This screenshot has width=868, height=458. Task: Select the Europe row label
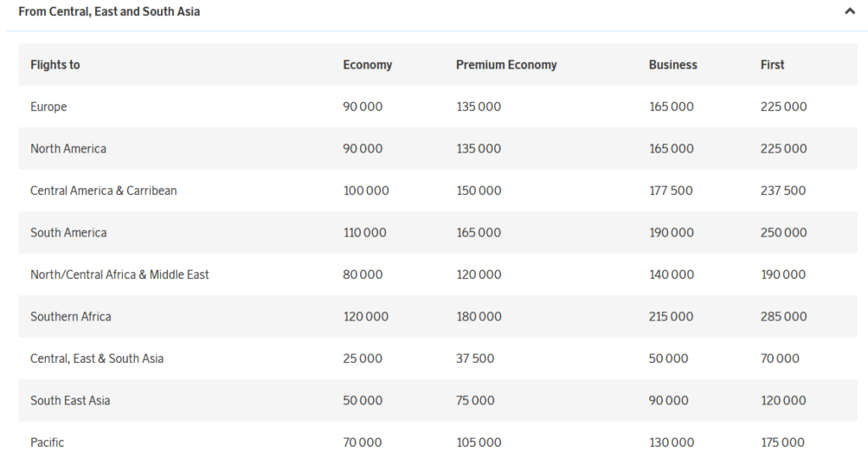[x=48, y=107]
